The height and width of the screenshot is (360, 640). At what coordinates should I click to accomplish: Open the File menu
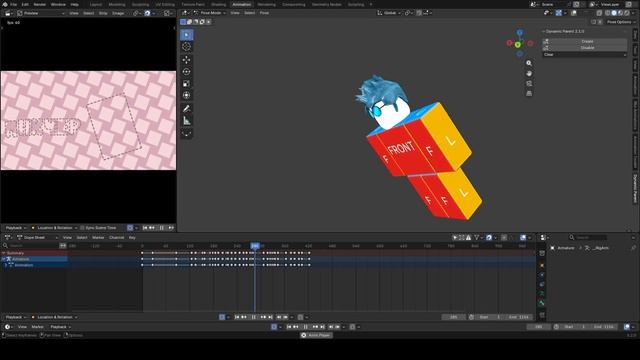click(x=13, y=4)
